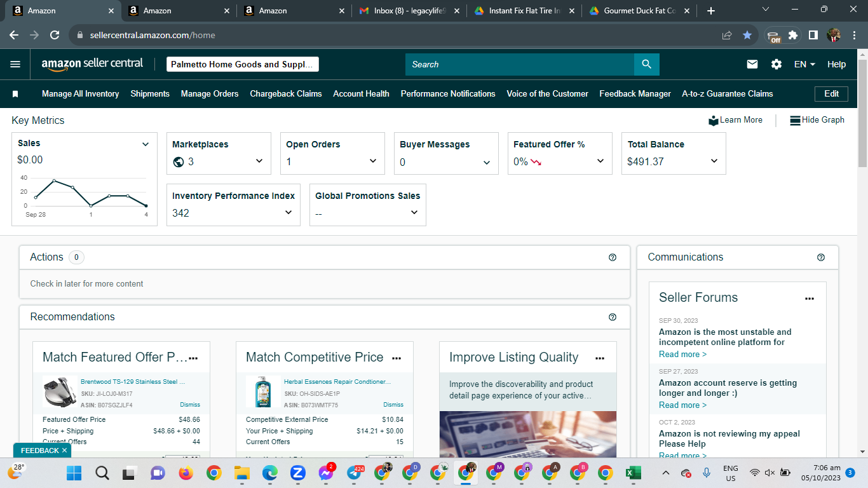Open A-to-z Guarantee Claims
This screenshot has width=868, height=488.
728,94
